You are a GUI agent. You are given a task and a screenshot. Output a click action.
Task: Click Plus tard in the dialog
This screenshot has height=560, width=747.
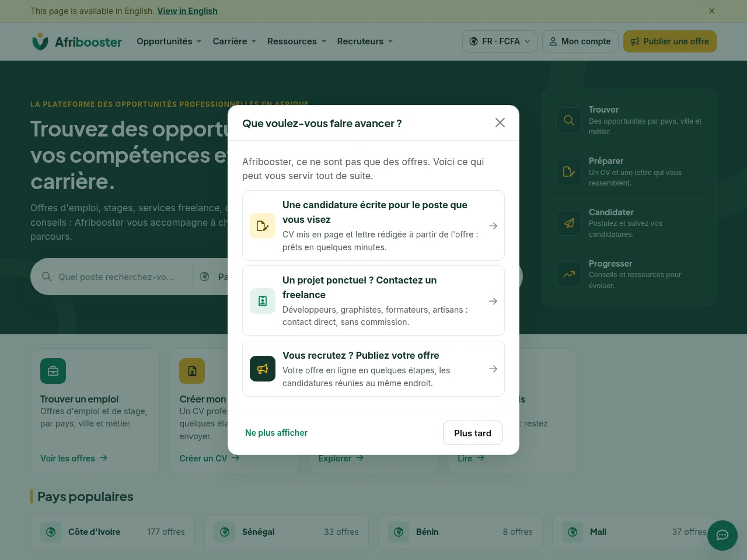[473, 433]
